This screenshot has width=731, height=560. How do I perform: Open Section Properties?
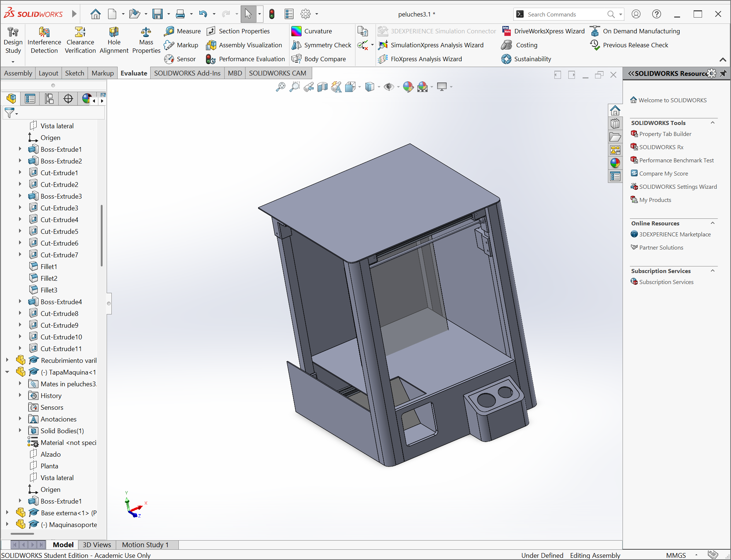pos(238,31)
